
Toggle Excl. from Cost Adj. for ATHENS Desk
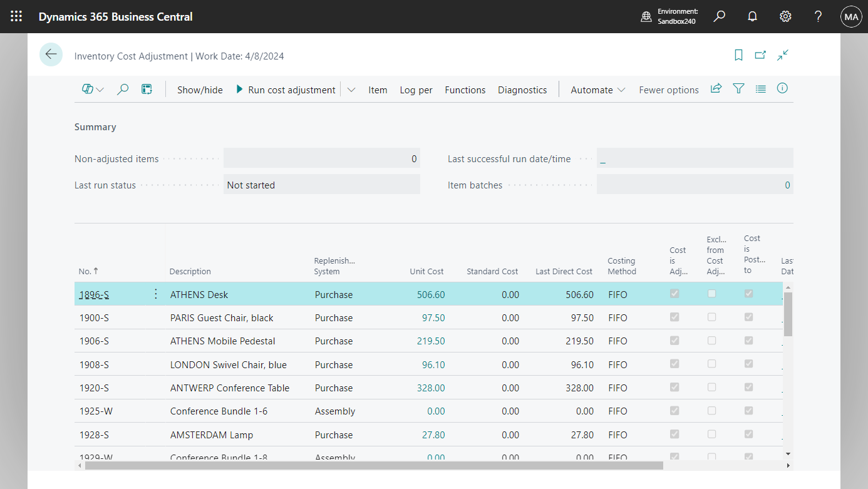(x=711, y=294)
